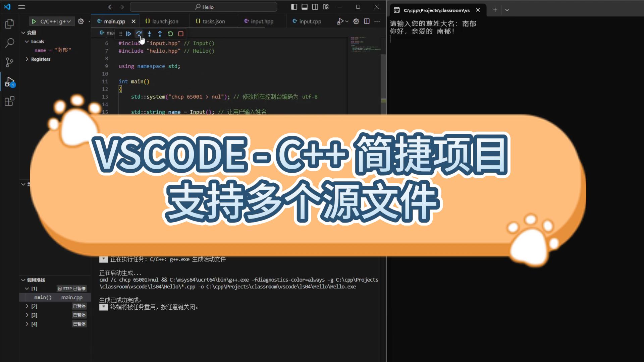Click the editor minimap preview
The image size is (644, 362).
tap(365, 45)
